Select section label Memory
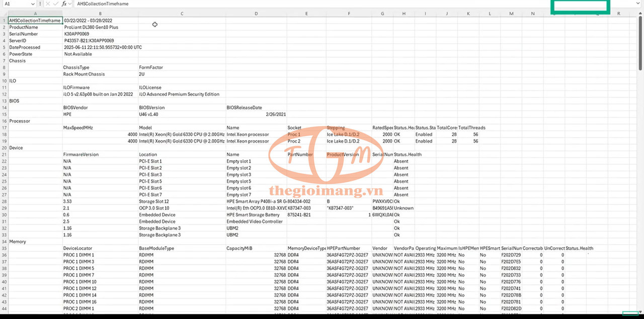This screenshot has height=319, width=644. click(x=35, y=242)
